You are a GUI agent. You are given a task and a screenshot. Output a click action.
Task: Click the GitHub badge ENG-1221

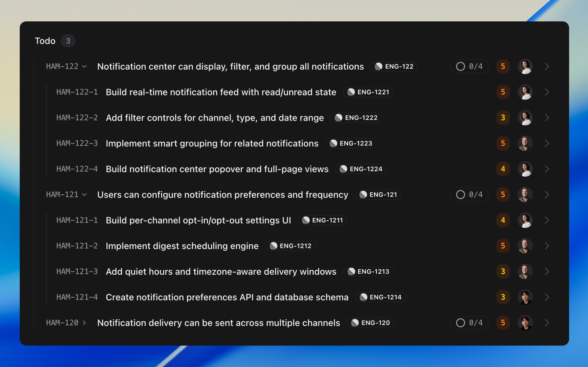(368, 92)
